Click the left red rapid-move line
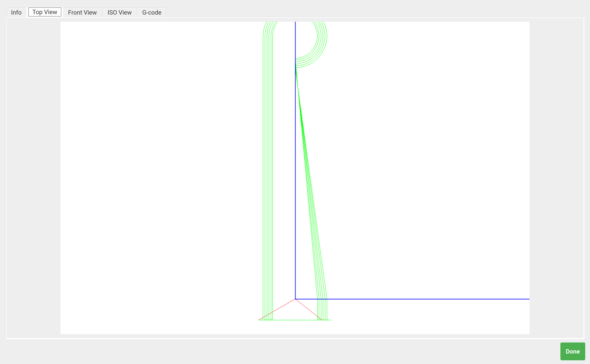This screenshot has width=590, height=364. (x=277, y=310)
